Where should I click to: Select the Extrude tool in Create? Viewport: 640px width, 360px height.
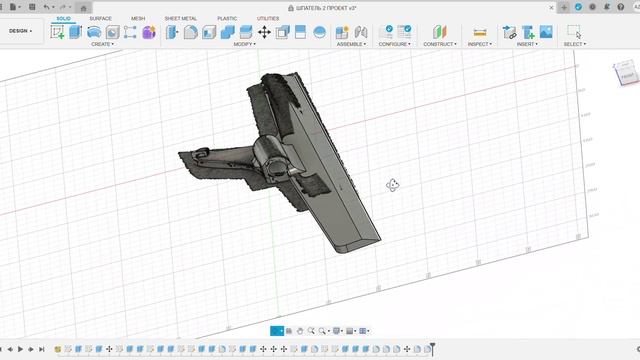[x=76, y=32]
